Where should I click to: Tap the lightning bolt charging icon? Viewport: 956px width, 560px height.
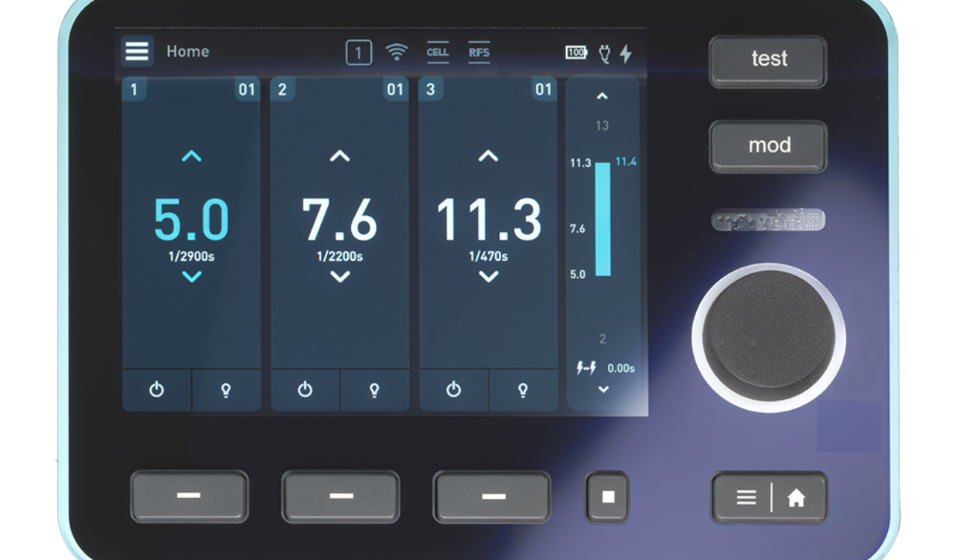pos(626,54)
